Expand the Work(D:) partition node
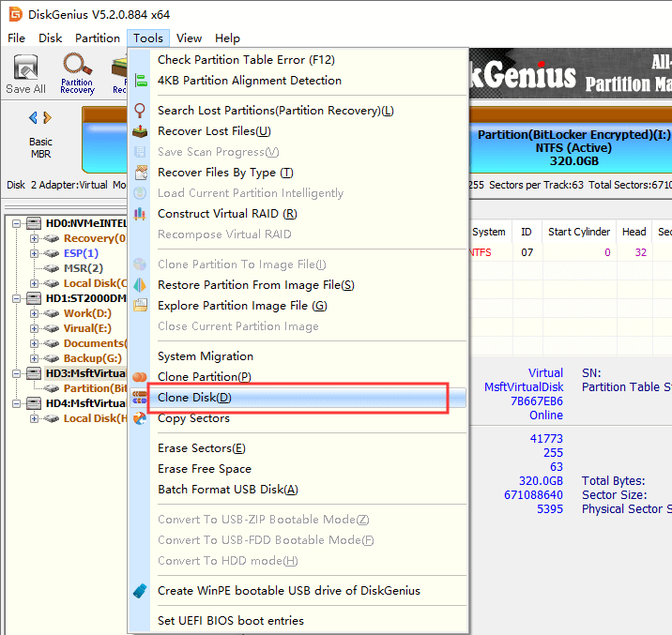Image resolution: width=672 pixels, height=635 pixels. coord(34,313)
